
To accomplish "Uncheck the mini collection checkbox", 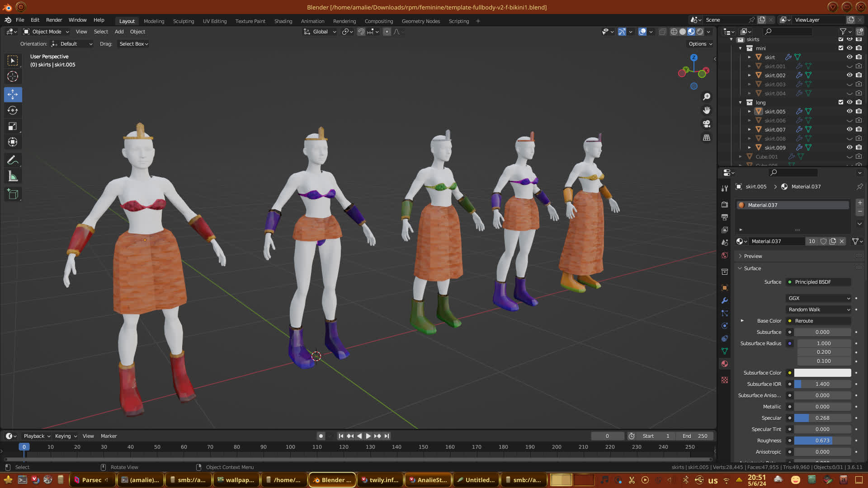I will coord(841,48).
